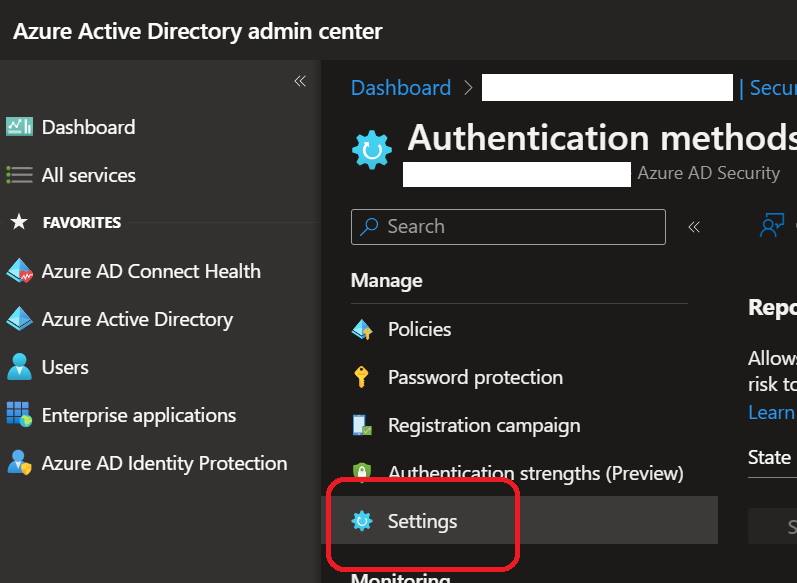Click the Users person icon
The image size is (797, 583).
pos(19,367)
